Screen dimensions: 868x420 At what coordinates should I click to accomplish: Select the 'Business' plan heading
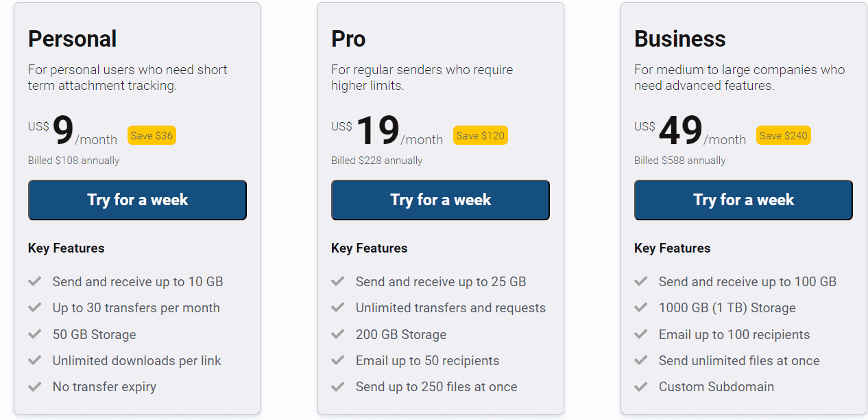(x=679, y=39)
